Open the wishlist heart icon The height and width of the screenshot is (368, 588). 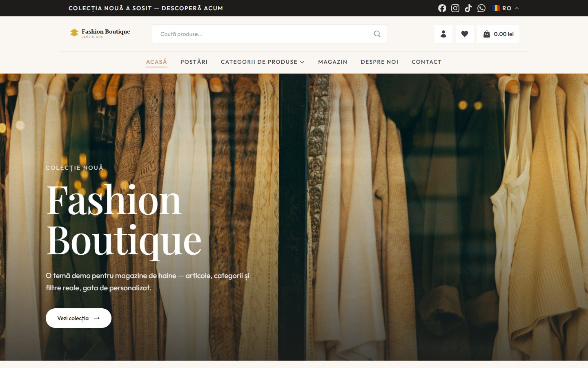[465, 34]
